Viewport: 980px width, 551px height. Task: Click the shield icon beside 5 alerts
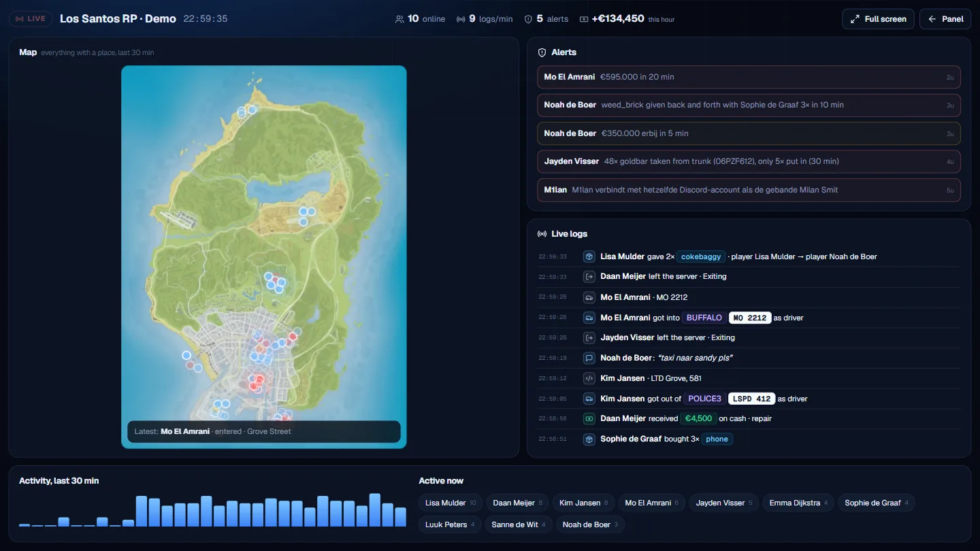528,19
